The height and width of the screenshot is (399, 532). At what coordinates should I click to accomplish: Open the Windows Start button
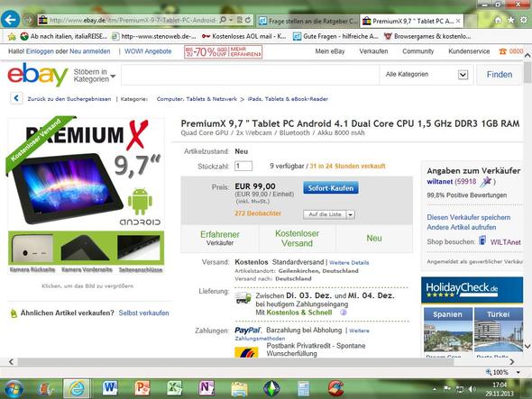[14, 388]
